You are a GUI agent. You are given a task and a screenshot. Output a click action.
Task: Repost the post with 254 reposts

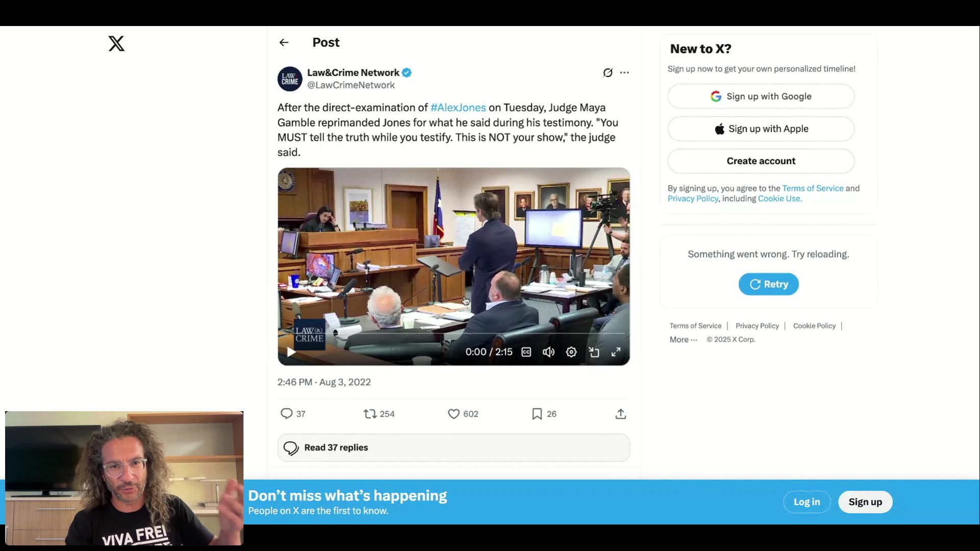coord(370,414)
